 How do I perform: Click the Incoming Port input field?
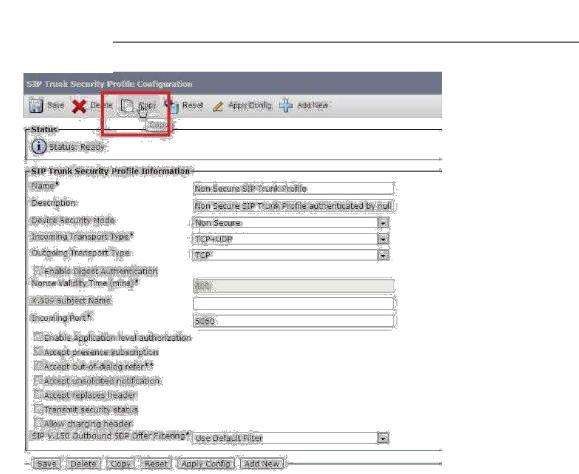pyautogui.click(x=294, y=321)
